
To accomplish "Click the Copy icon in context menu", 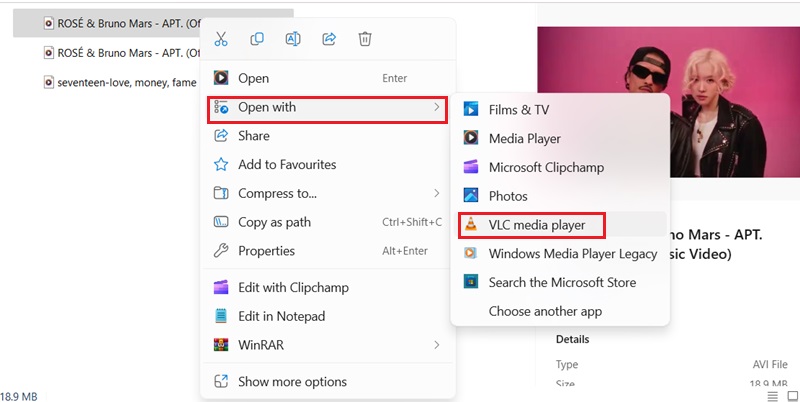I will click(x=257, y=39).
